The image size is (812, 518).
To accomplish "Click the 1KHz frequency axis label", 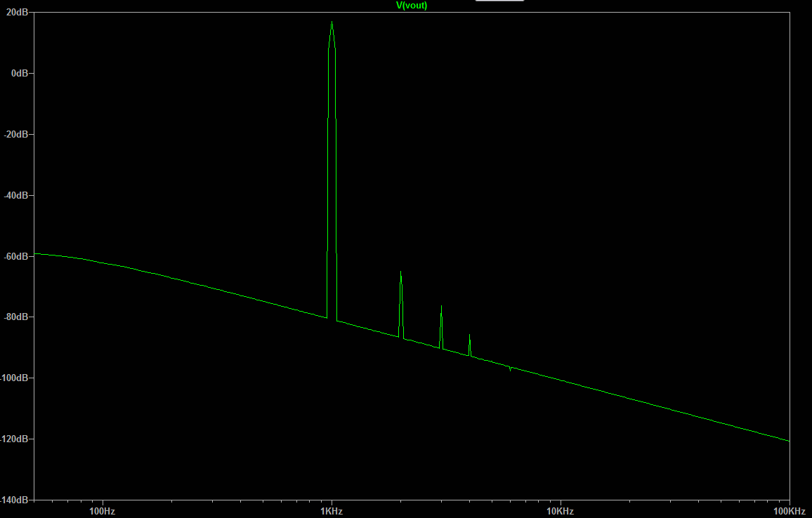I will pyautogui.click(x=332, y=512).
